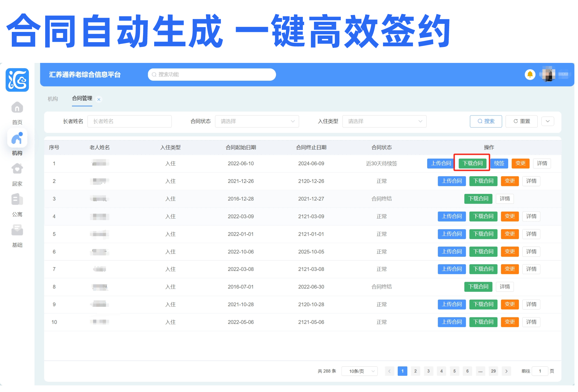Viewport: 578px width, 392px height.
Task: Close the 合同管理 tab
Action: pos(99,99)
